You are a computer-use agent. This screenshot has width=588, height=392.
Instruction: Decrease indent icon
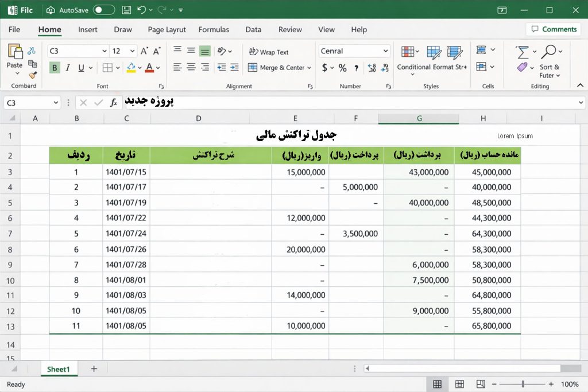[x=222, y=67]
